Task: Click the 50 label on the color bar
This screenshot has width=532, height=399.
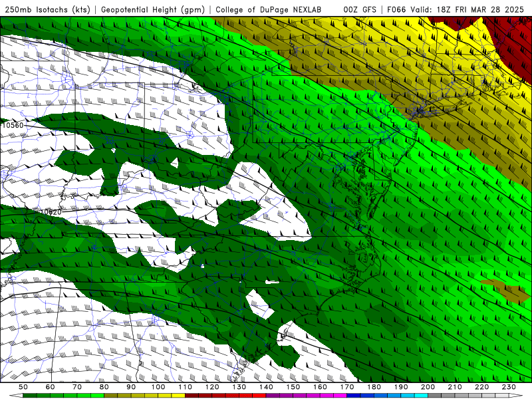Action: coord(23,387)
